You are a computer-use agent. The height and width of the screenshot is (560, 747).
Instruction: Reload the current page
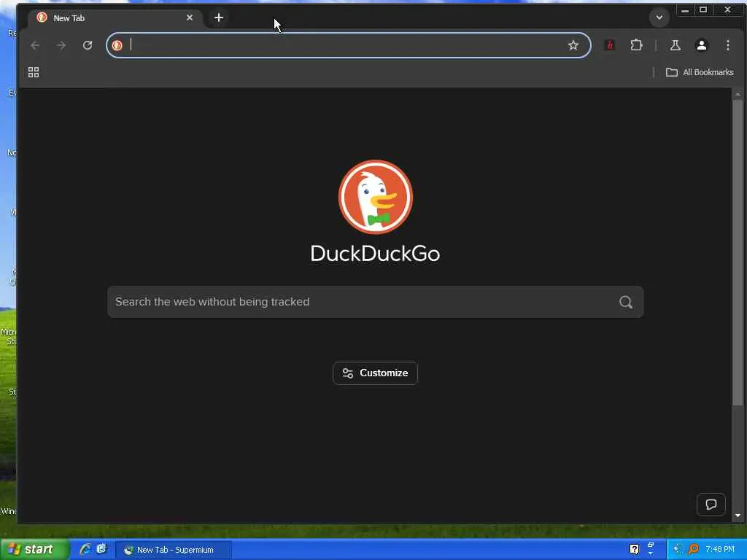click(88, 45)
